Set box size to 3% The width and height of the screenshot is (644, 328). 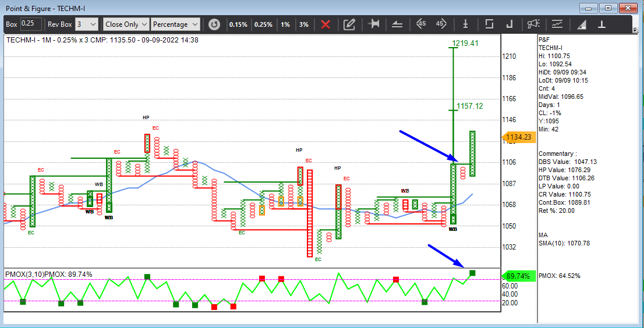(x=303, y=24)
